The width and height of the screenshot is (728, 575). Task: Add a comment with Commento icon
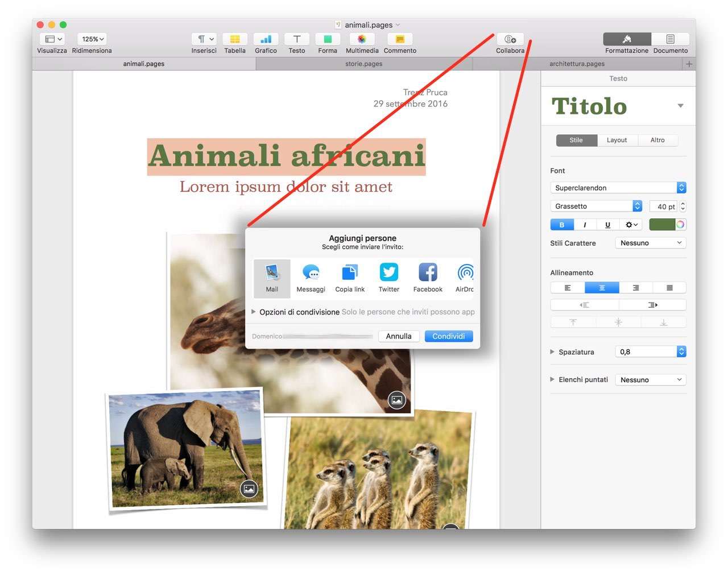click(400, 39)
